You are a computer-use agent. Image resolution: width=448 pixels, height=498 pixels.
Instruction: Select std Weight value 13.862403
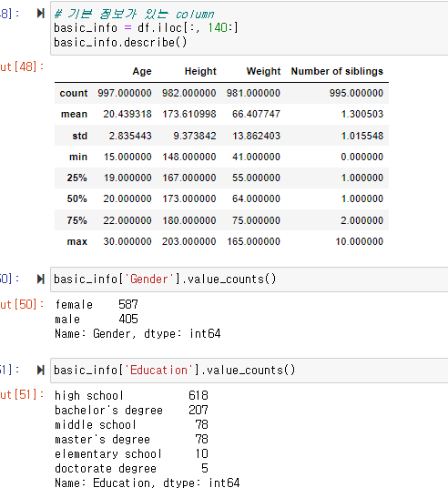256,136
